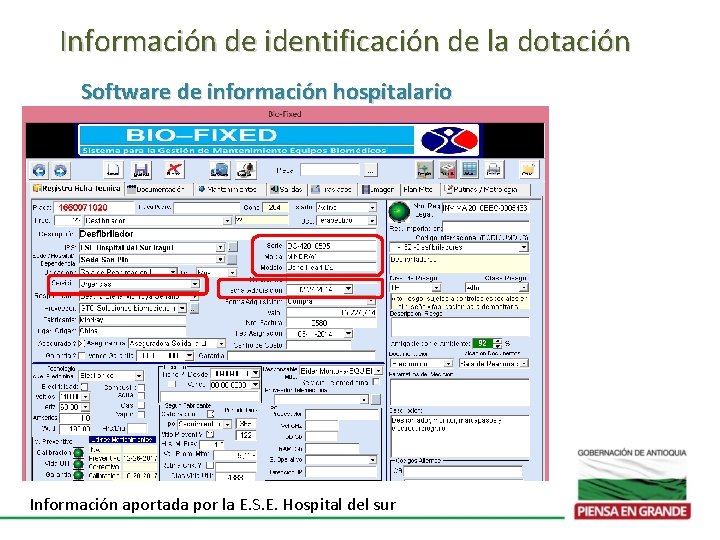
Task: Open the Registro Ficha Tecnica tab
Action: pyautogui.click(x=76, y=189)
